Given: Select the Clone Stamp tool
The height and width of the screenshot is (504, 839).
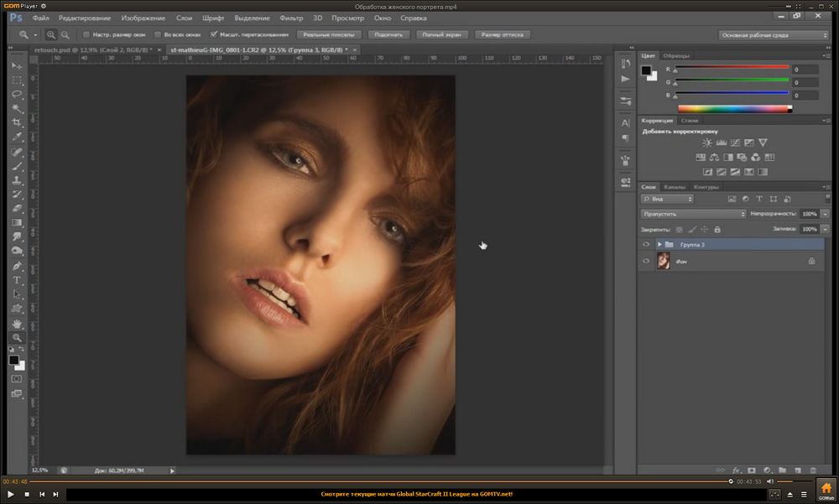Looking at the screenshot, I should [x=17, y=179].
